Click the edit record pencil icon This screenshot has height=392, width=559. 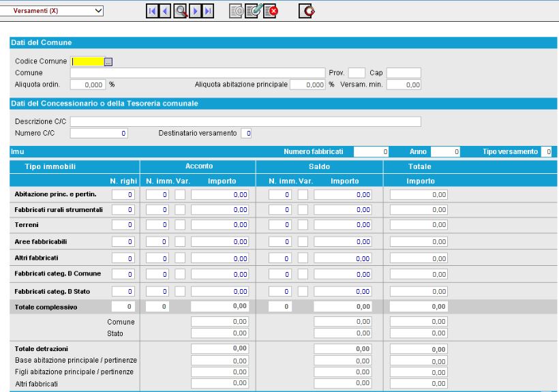pyautogui.click(x=253, y=11)
